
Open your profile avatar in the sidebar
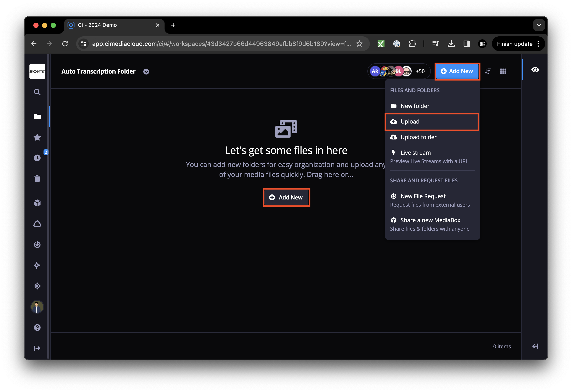pos(37,307)
